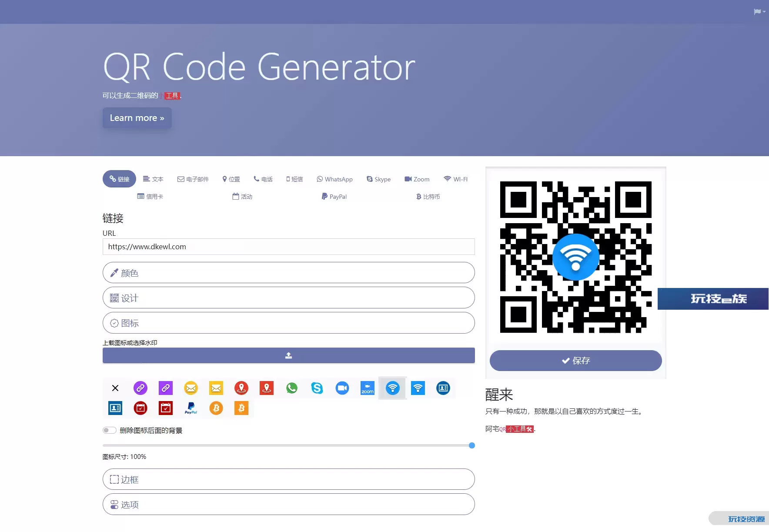Open the 比特币 bitcoin tab
The image size is (769, 532).
pos(428,196)
